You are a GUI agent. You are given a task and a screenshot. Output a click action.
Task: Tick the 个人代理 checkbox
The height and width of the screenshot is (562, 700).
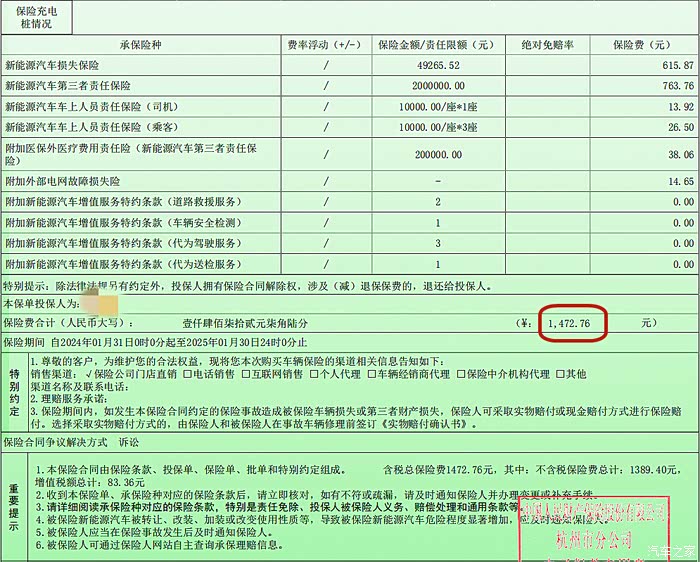point(314,374)
